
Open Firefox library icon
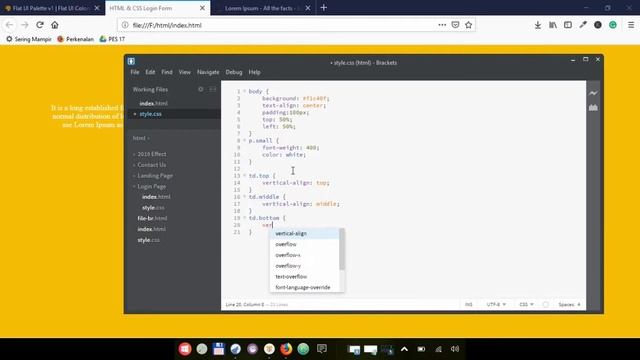pos(553,25)
